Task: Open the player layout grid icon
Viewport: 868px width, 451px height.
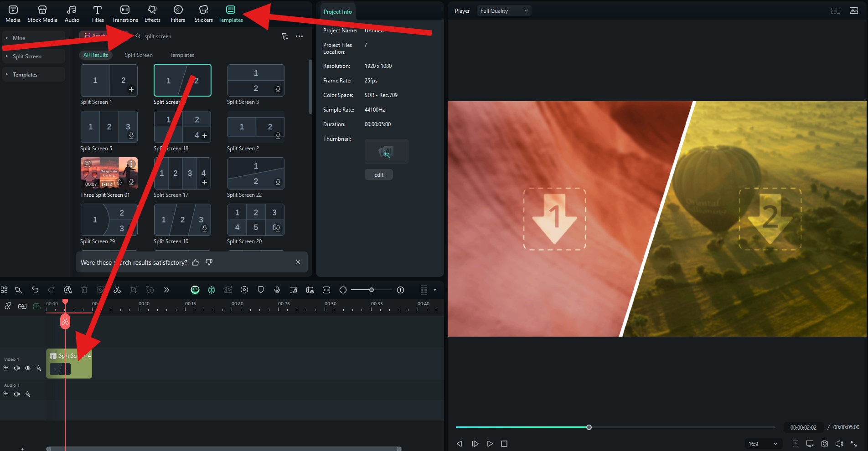Action: click(x=835, y=10)
